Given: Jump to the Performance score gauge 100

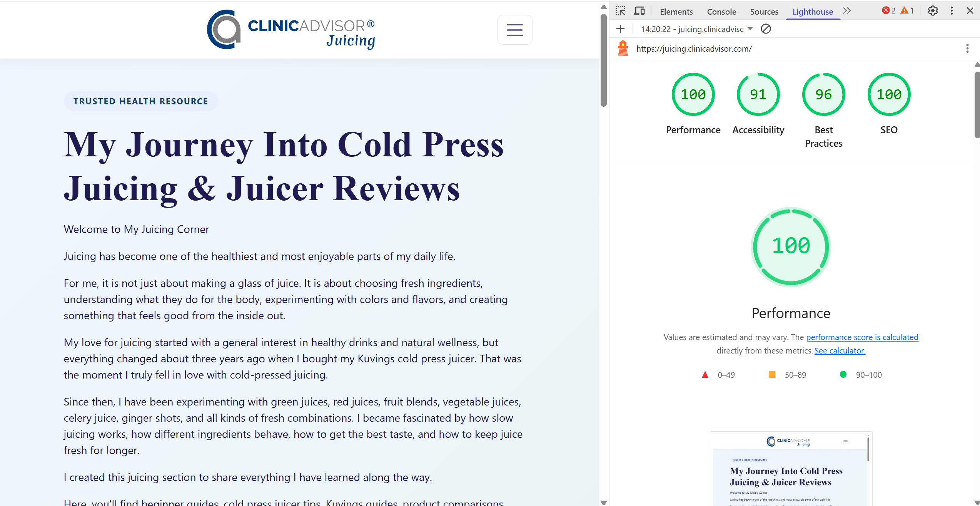Looking at the screenshot, I should (x=693, y=94).
